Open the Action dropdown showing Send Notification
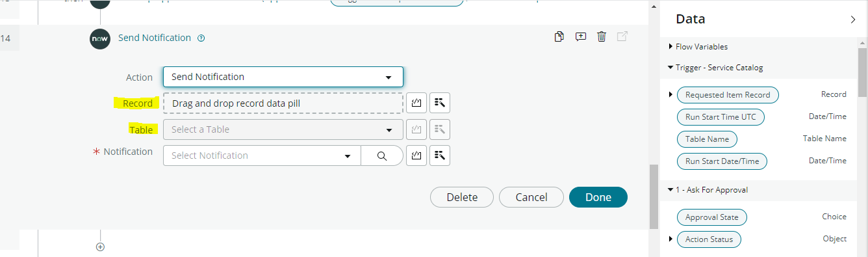 pyautogui.click(x=283, y=77)
